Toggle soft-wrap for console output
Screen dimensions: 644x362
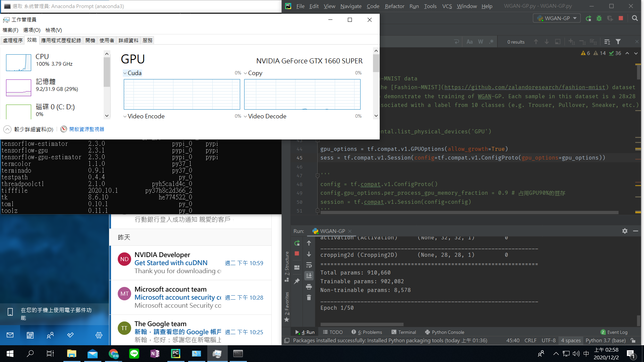click(309, 265)
